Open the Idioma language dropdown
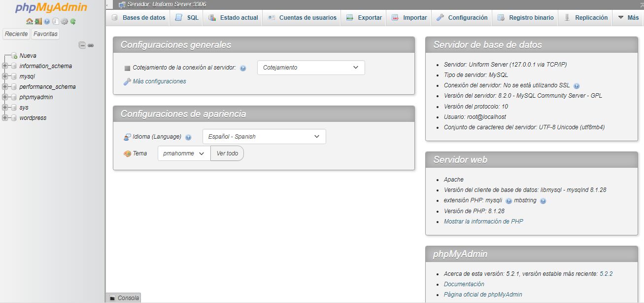 pos(264,136)
